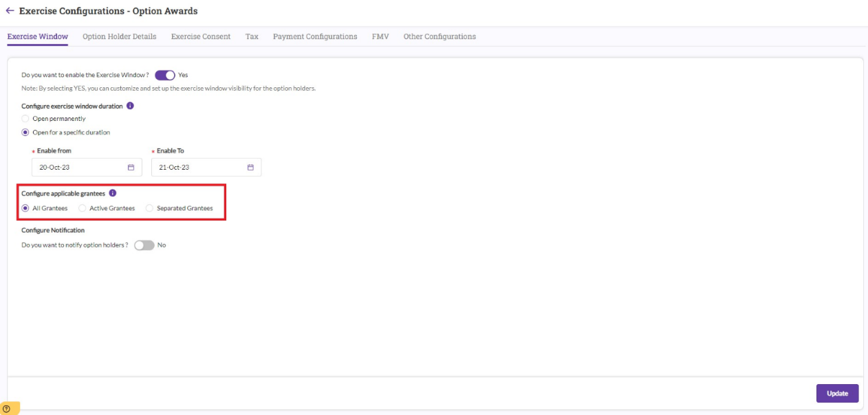Click the back arrow beside Exercise Configurations
Image resolution: width=868 pixels, height=415 pixels.
11,10
